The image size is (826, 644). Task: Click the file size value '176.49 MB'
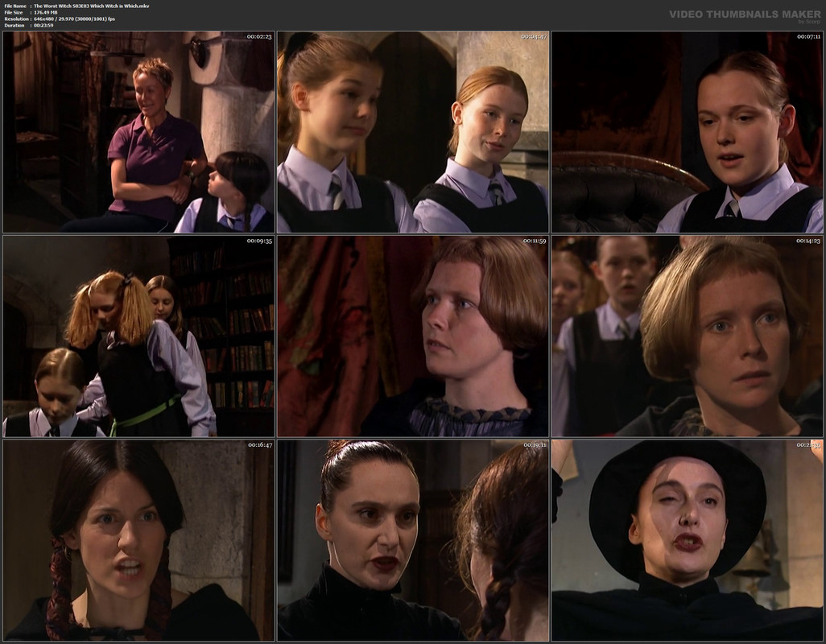pyautogui.click(x=46, y=12)
